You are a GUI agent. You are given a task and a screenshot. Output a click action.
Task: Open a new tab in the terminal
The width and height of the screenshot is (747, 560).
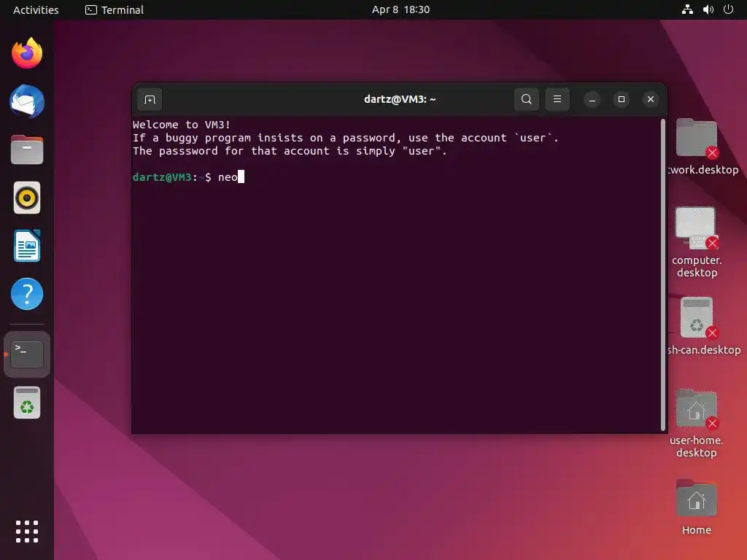pyautogui.click(x=150, y=99)
